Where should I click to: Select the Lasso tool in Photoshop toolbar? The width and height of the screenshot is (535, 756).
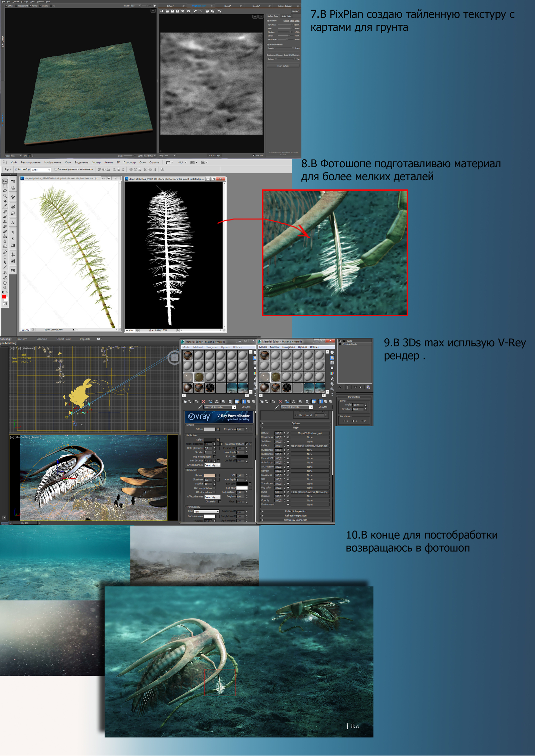click(x=5, y=191)
